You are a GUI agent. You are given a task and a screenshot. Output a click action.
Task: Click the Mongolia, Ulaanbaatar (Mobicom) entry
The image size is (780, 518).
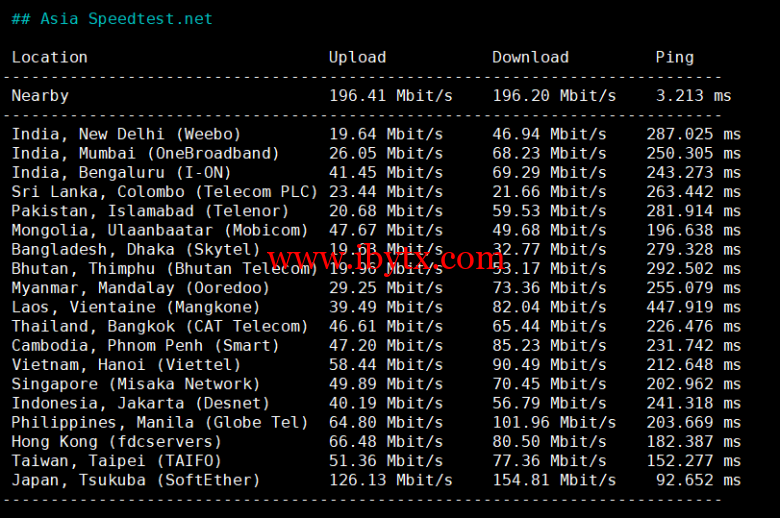tap(160, 230)
